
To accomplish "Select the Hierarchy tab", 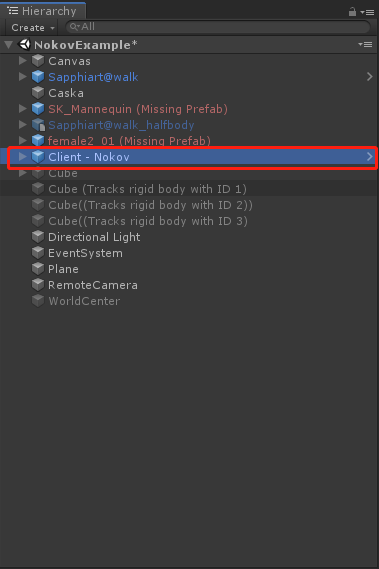I will pyautogui.click(x=43, y=11).
